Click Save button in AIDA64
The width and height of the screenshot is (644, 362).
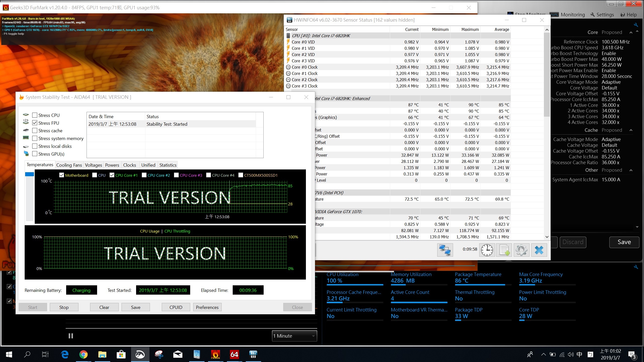click(136, 307)
